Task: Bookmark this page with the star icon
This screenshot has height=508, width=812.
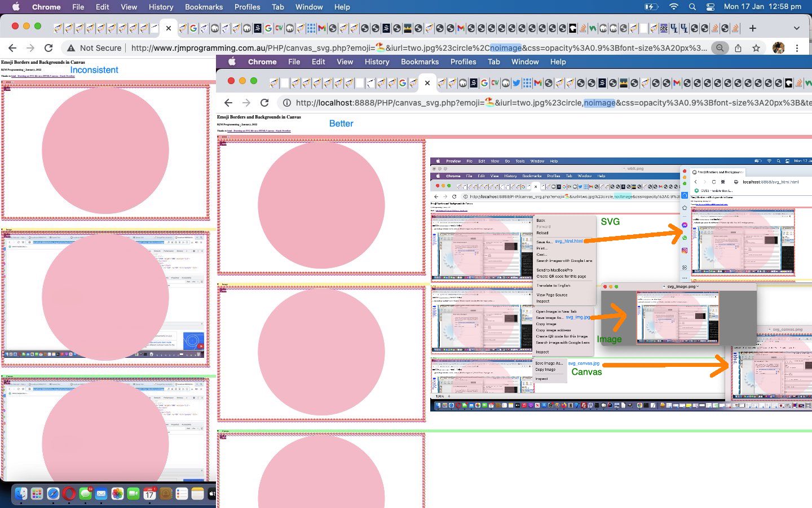Action: 756,48
